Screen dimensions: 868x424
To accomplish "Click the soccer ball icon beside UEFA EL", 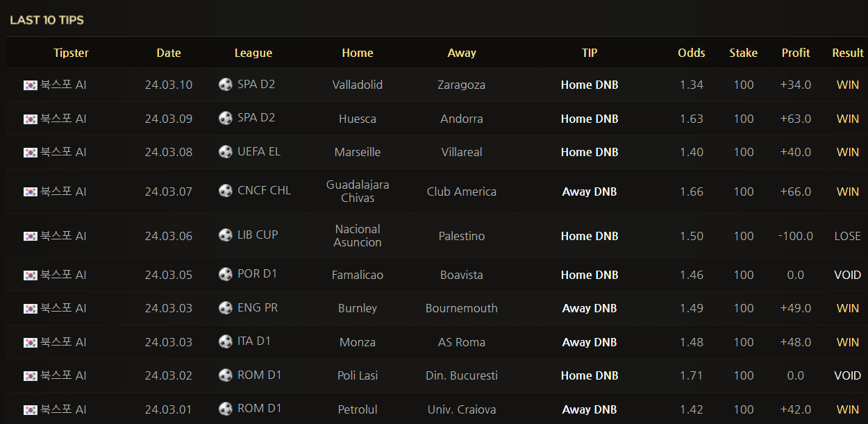I will coord(226,152).
